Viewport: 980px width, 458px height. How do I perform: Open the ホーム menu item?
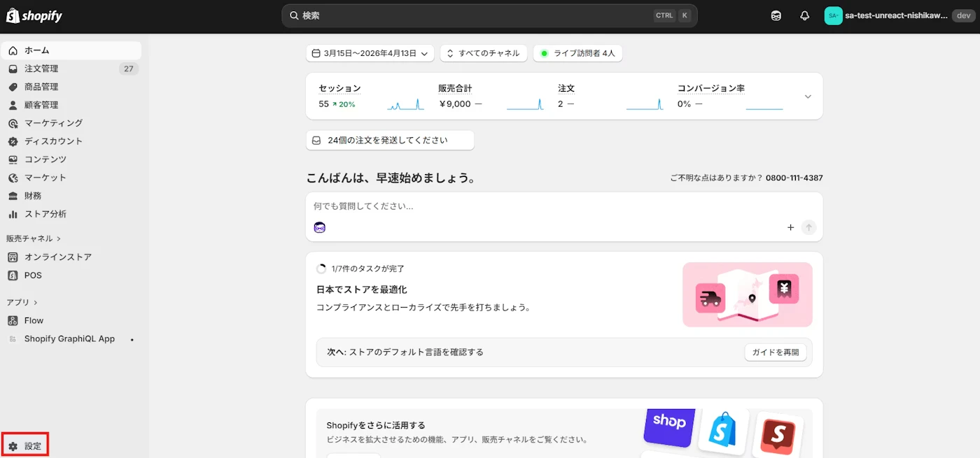(x=71, y=50)
